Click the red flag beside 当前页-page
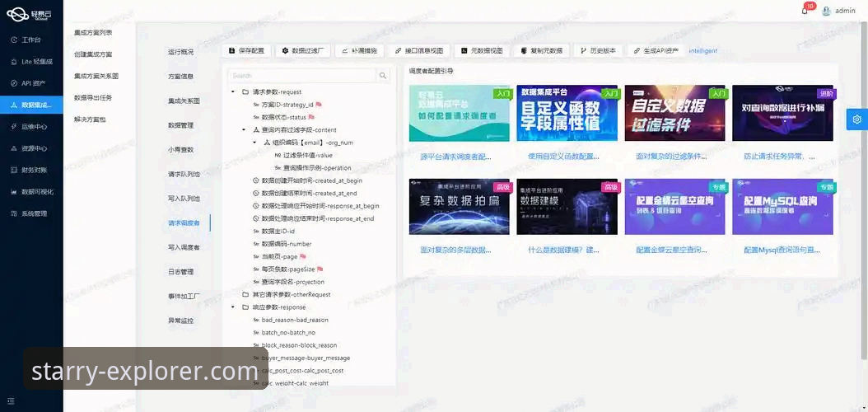 tap(302, 256)
